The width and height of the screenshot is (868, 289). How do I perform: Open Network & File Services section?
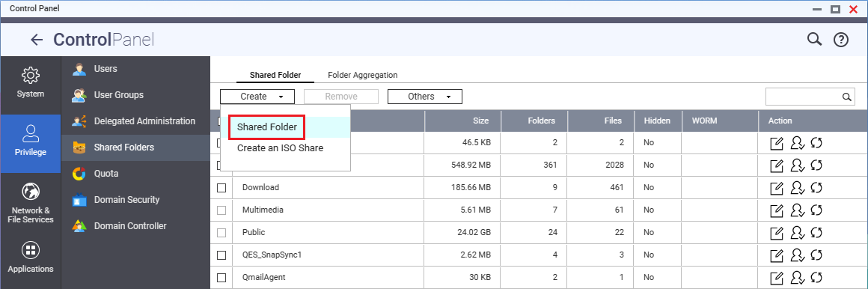point(31,203)
